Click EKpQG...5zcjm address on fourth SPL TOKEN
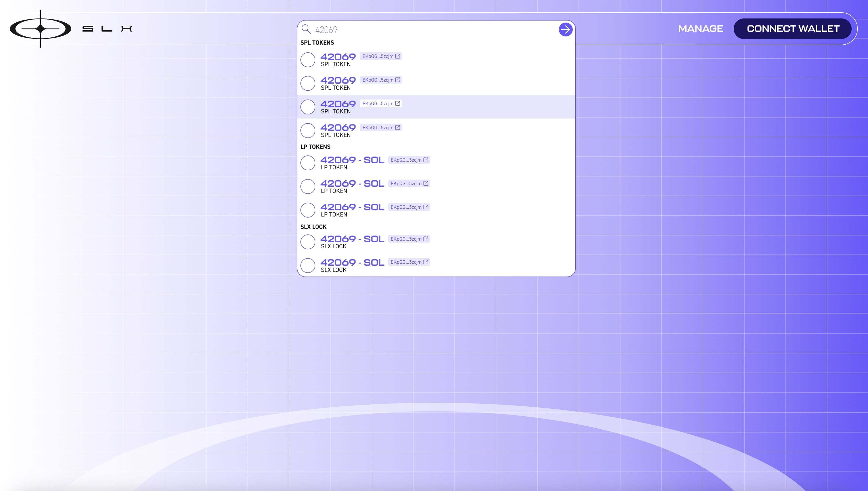The height and width of the screenshot is (491, 868). (x=378, y=127)
